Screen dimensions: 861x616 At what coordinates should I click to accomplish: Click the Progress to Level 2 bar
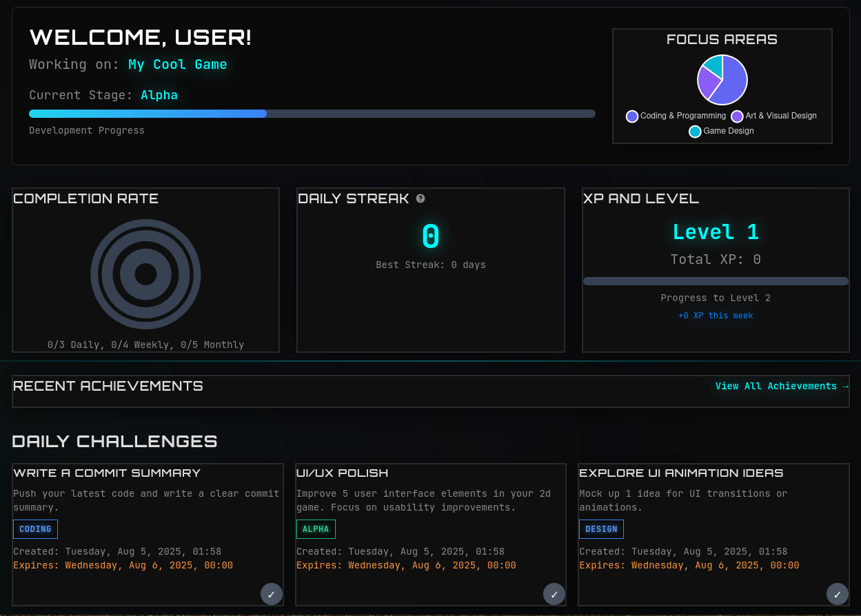click(x=716, y=280)
